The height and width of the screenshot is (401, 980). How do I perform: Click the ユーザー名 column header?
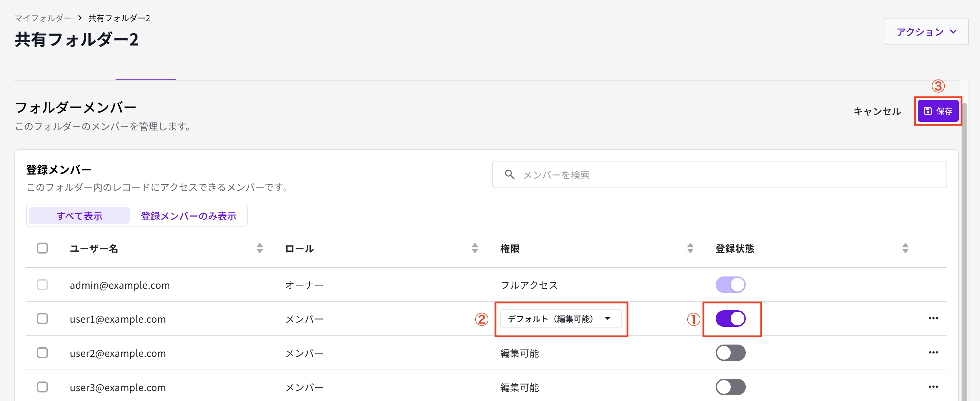point(94,248)
